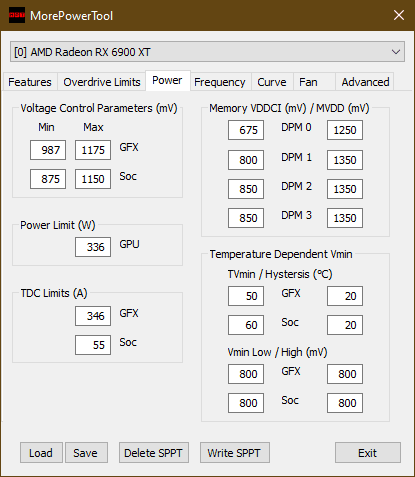Go to the Curve tab
The width and height of the screenshot is (415, 477).
[x=272, y=82]
